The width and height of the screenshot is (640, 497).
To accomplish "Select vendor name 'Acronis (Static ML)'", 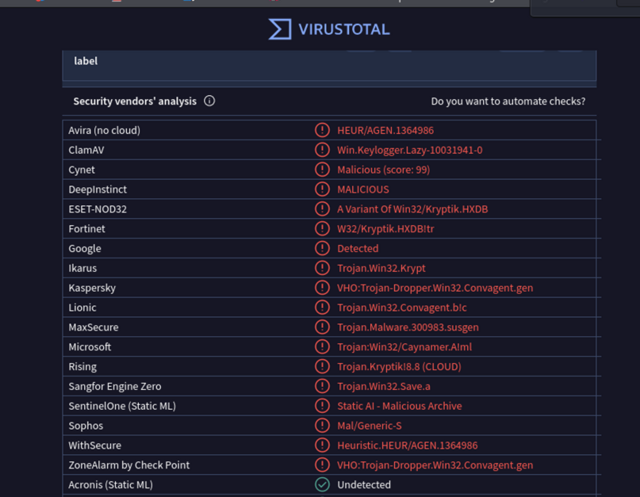I will [x=111, y=485].
